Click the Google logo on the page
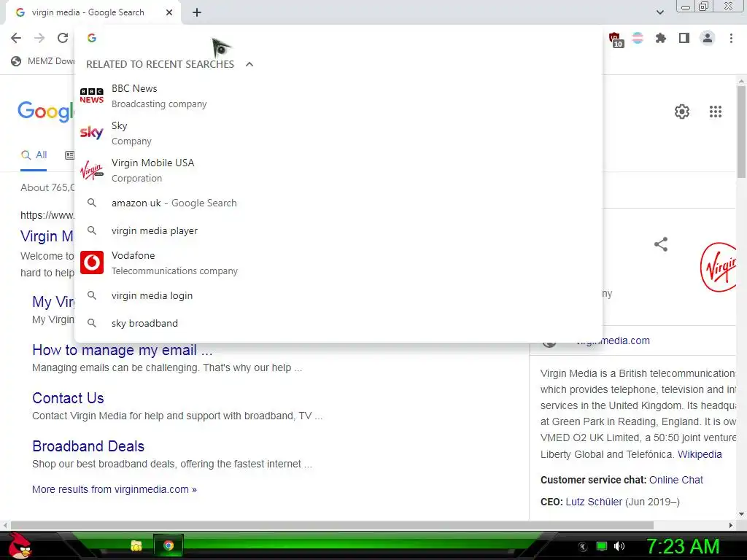747x560 pixels. [46, 112]
